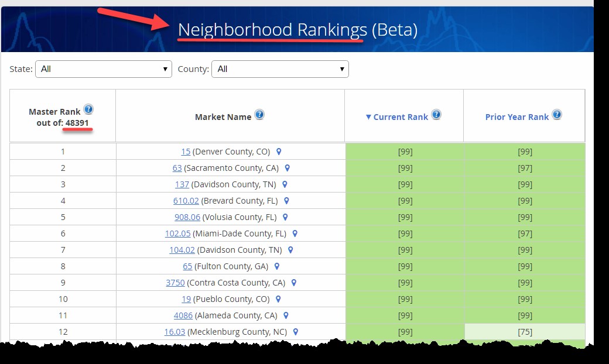Open tract 4086 link in Alameda County

(x=183, y=315)
